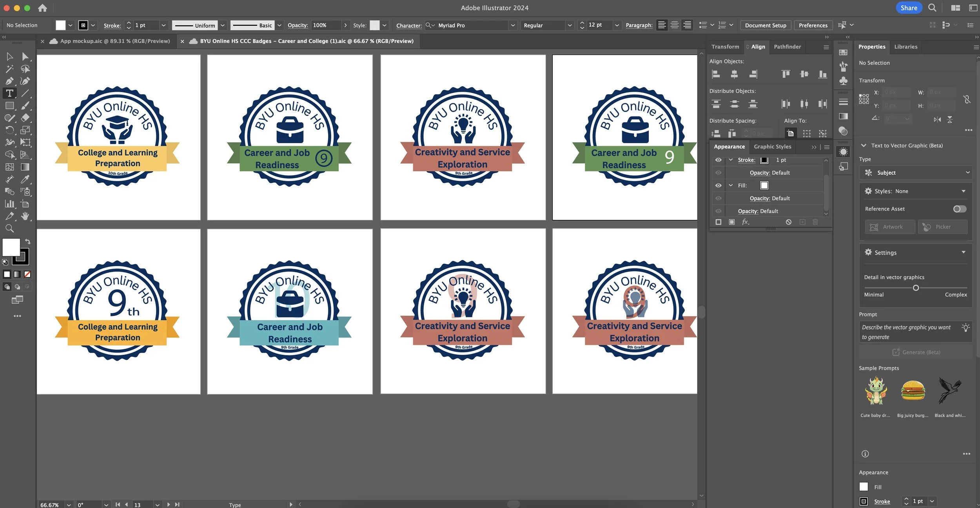Screen dimensions: 980x508
Task: Switch to the Pathfinder panel tab
Action: tap(787, 47)
